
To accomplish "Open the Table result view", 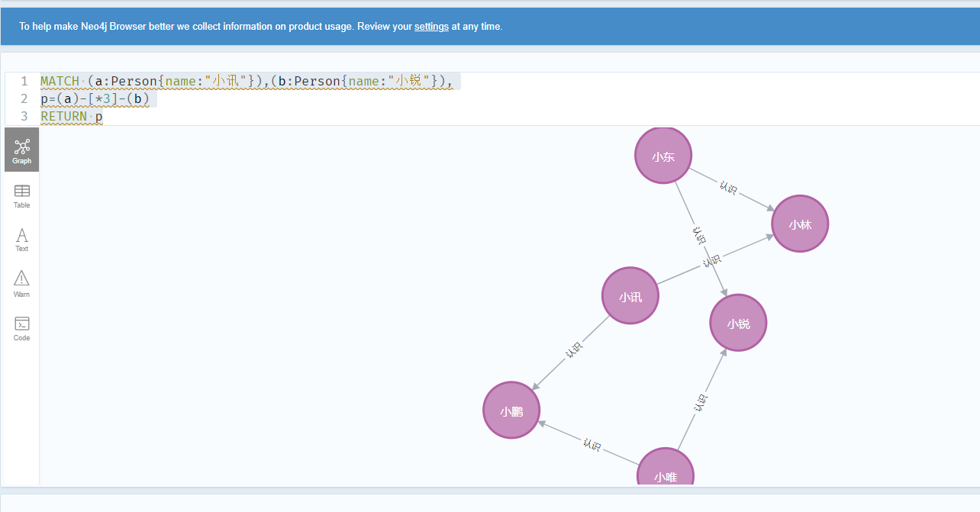I will [x=21, y=195].
